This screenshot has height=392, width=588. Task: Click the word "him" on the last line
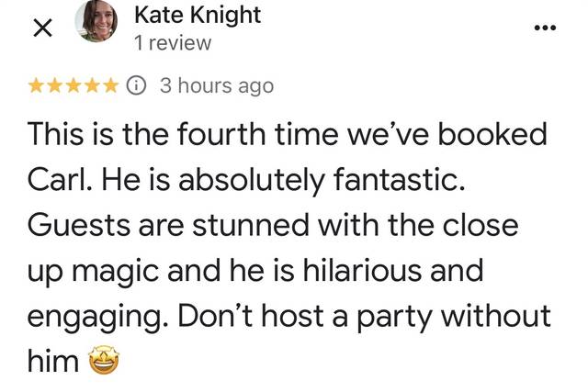click(53, 362)
